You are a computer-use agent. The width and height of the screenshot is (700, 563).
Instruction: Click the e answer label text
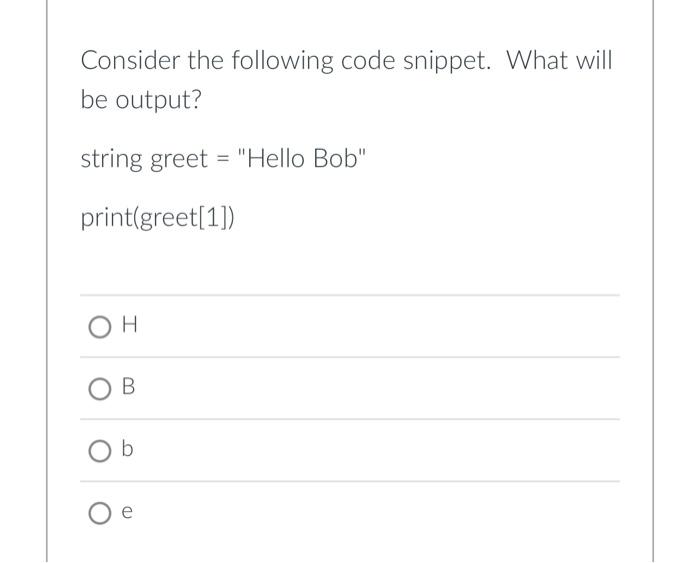127,511
